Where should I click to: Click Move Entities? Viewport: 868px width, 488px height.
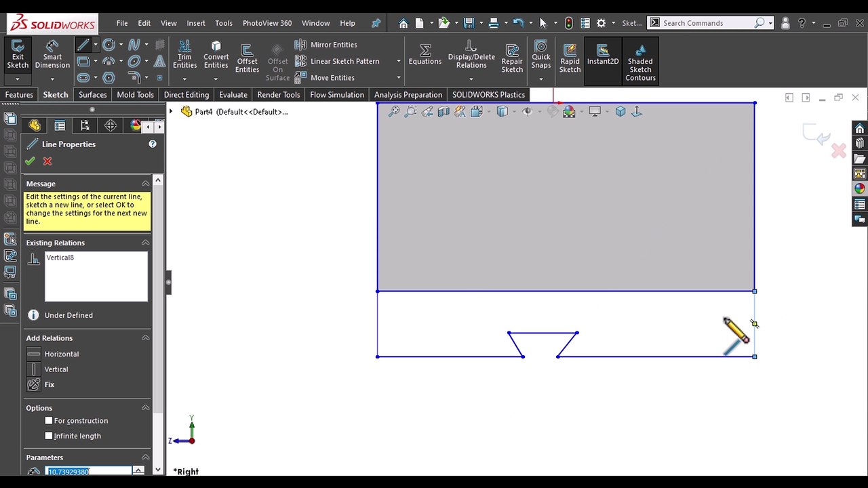pos(325,78)
